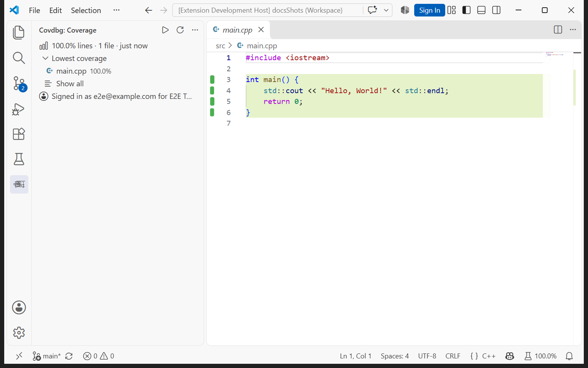Toggle the primary side bar

[467, 10]
